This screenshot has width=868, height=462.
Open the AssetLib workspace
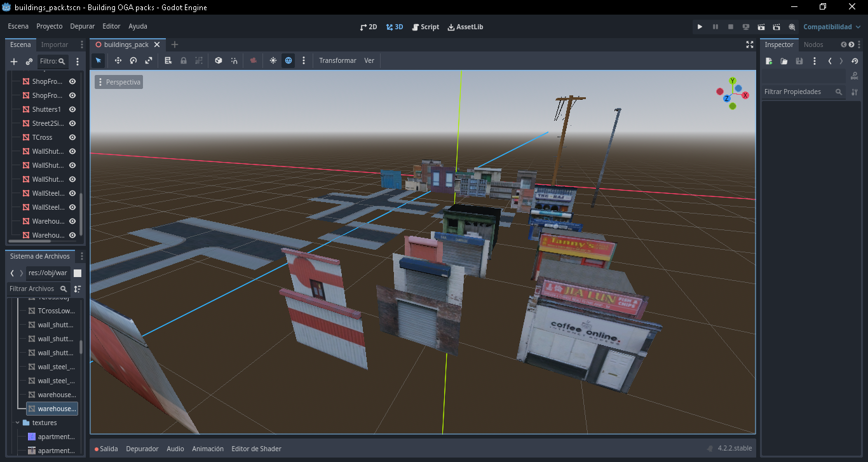(x=466, y=27)
